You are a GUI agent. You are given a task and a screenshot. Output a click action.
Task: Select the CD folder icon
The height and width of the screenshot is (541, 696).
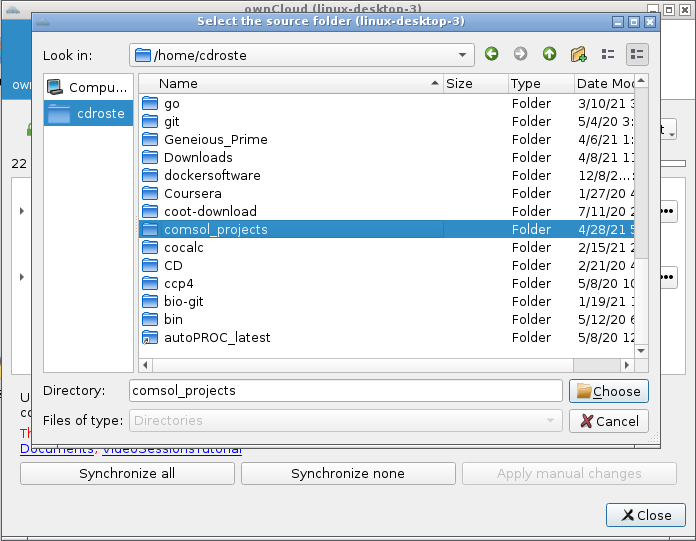pos(150,265)
